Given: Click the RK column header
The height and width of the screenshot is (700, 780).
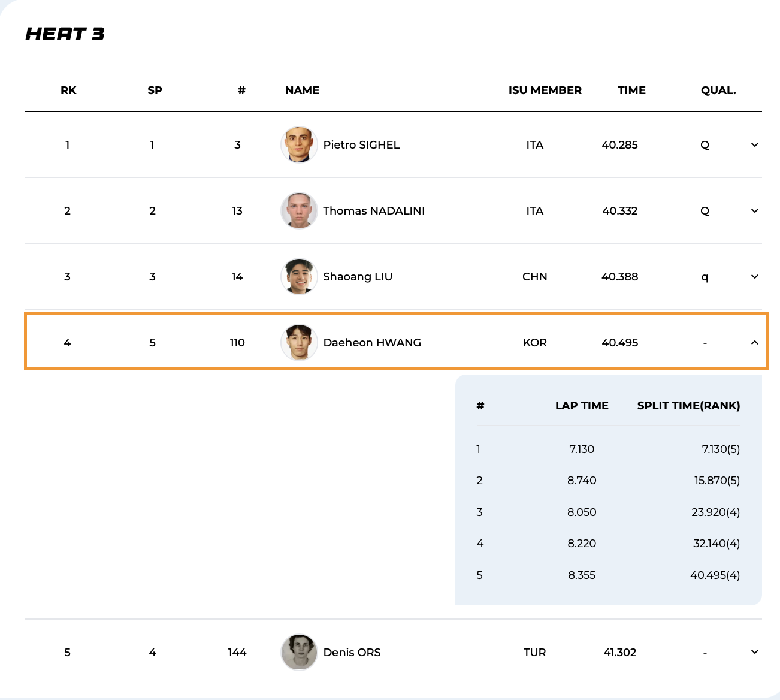Looking at the screenshot, I should (x=68, y=90).
